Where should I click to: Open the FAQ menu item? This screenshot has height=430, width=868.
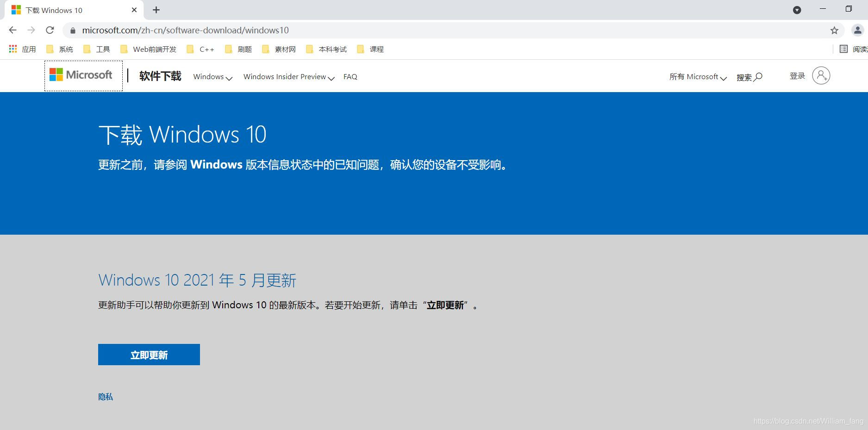350,77
